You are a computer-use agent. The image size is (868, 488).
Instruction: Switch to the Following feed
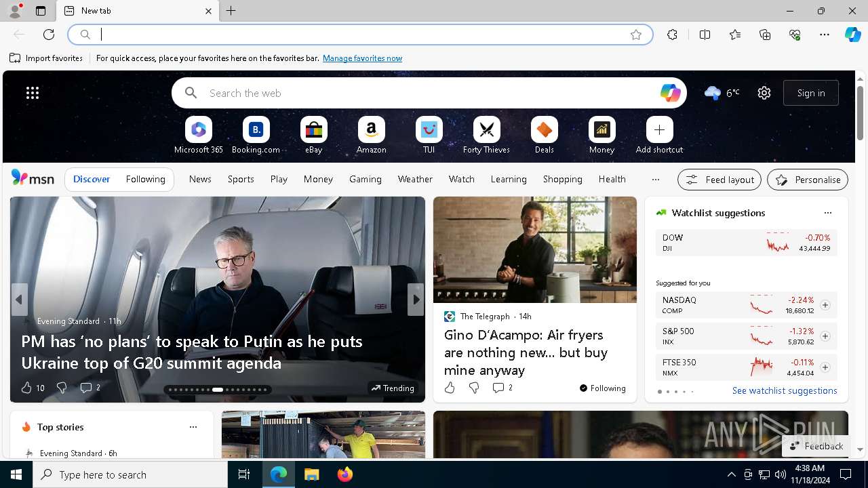[145, 179]
